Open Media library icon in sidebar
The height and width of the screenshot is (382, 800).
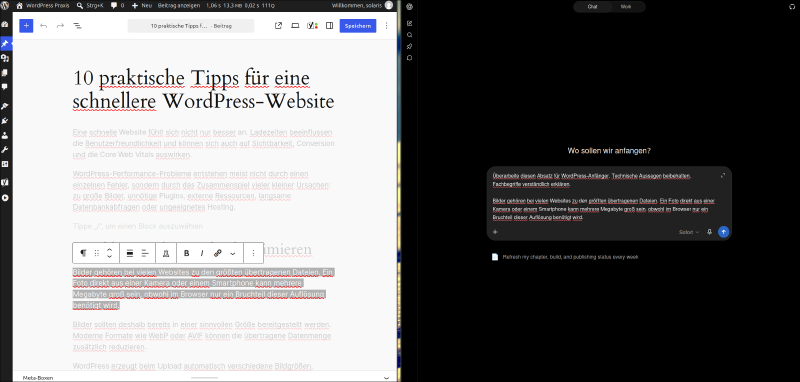coord(5,59)
